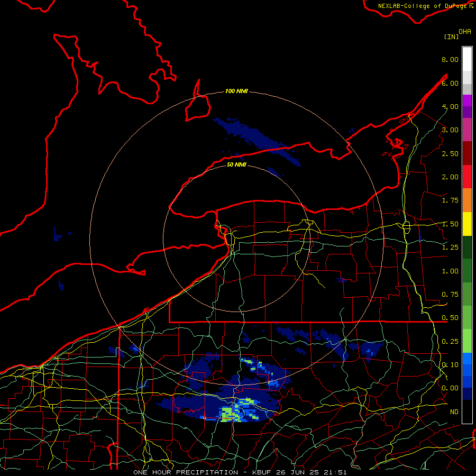Select the pale green legend swatch near 0.25

tap(467, 341)
